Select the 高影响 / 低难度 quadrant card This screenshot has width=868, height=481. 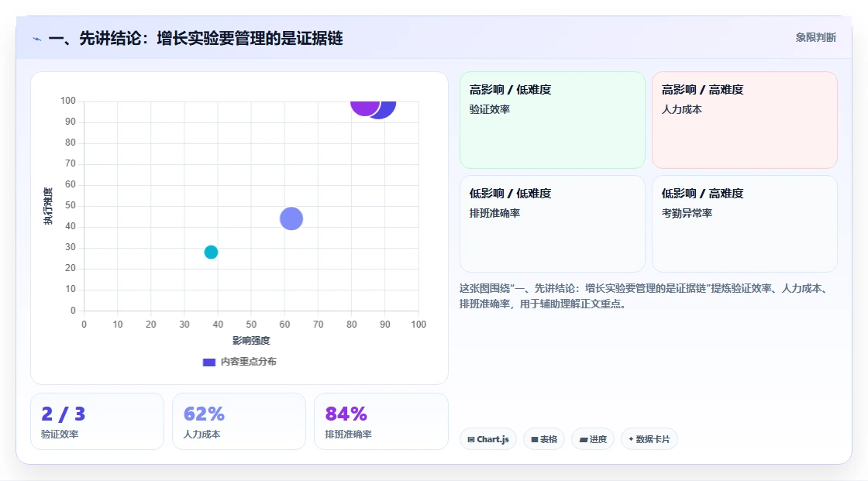point(553,120)
